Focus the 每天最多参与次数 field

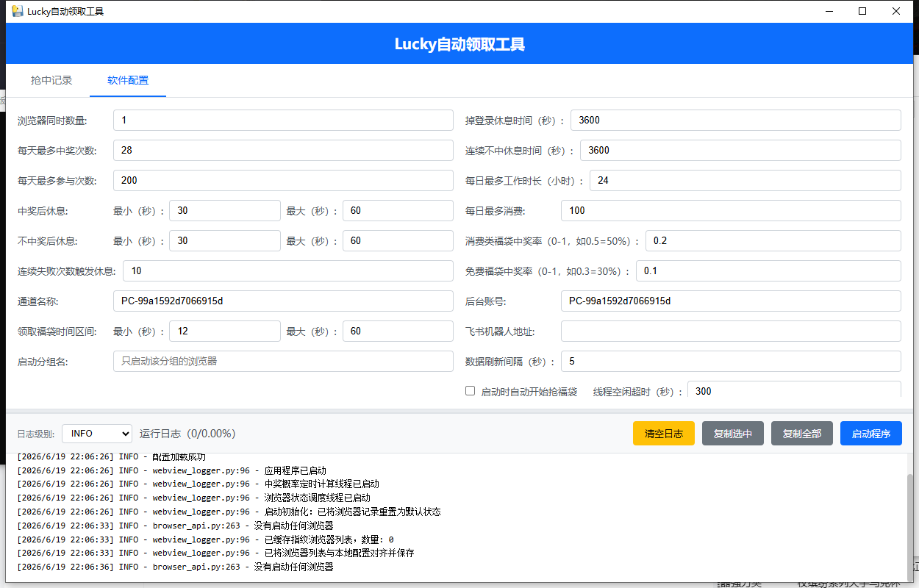(x=283, y=181)
